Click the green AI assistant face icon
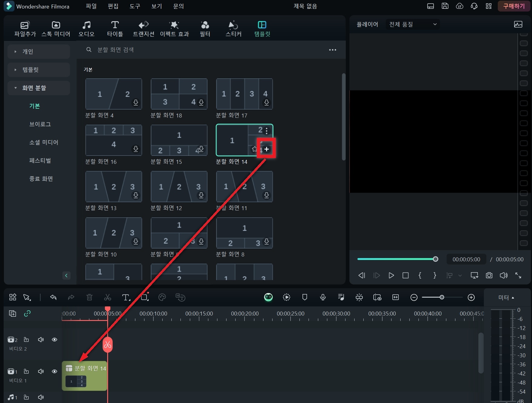 (x=268, y=297)
